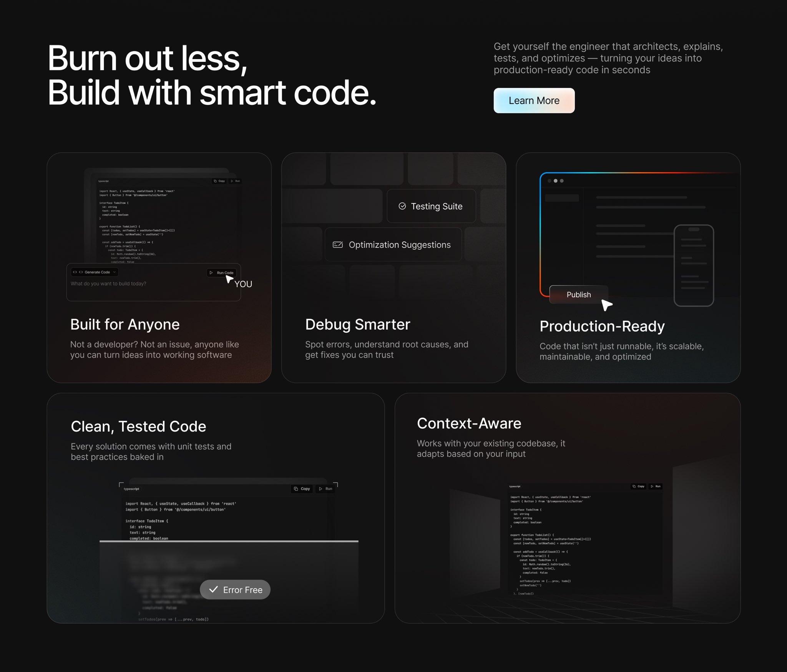This screenshot has height=672, width=787.
Task: Click typescript label in Clean, Tested Code editor
Action: coord(131,489)
